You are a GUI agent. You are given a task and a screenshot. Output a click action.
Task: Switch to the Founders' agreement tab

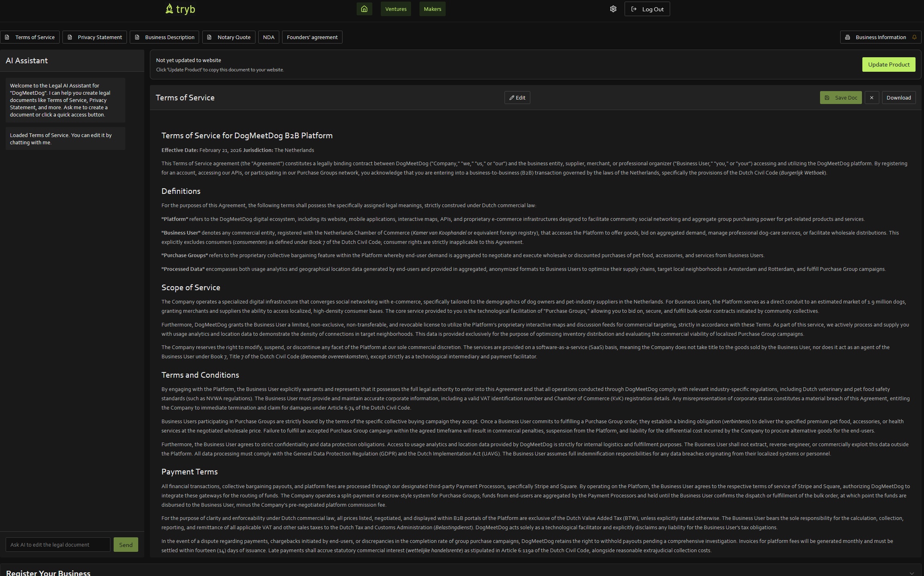[x=312, y=37]
